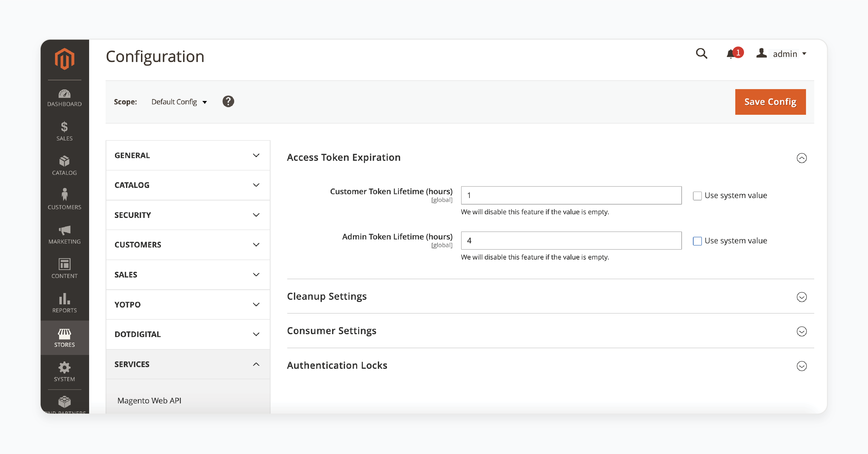This screenshot has width=868, height=454.
Task: Enable Use system value for Customer Token
Action: click(x=697, y=195)
